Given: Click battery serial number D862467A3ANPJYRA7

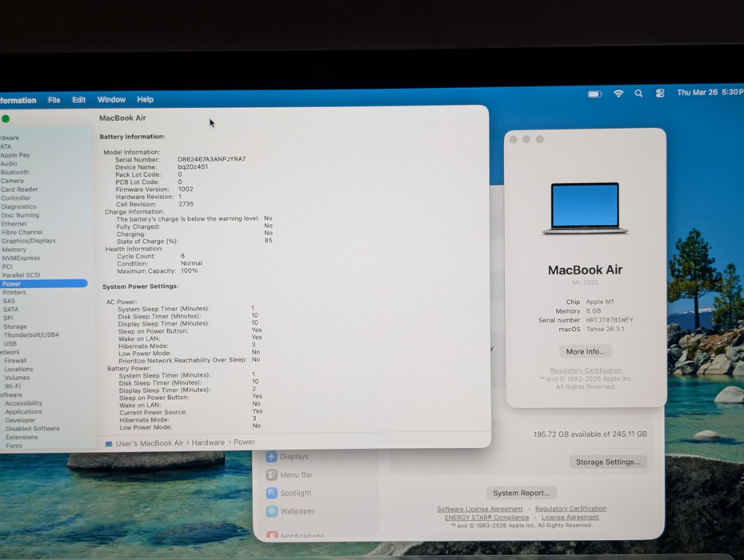Looking at the screenshot, I should 212,159.
